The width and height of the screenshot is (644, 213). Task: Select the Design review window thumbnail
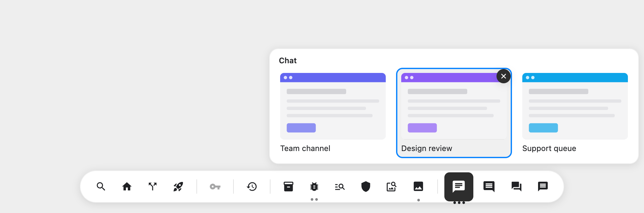(x=454, y=106)
